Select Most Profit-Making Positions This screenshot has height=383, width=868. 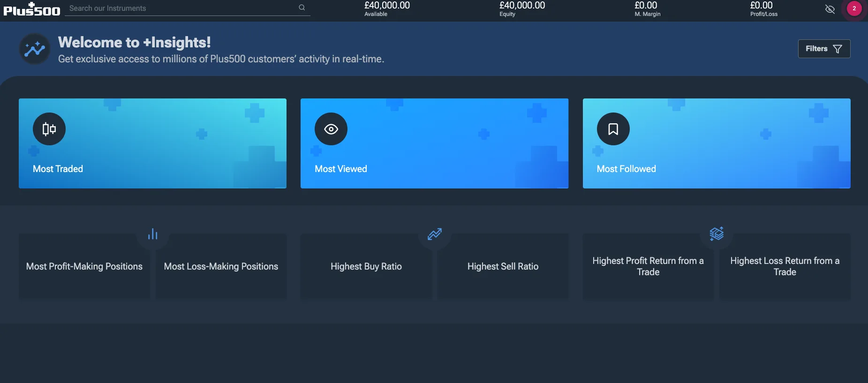click(x=84, y=266)
